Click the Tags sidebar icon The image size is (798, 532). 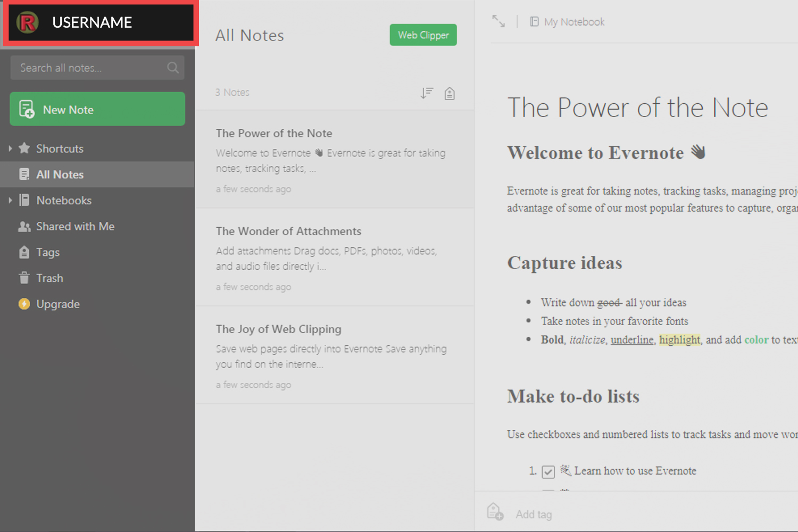(x=24, y=252)
